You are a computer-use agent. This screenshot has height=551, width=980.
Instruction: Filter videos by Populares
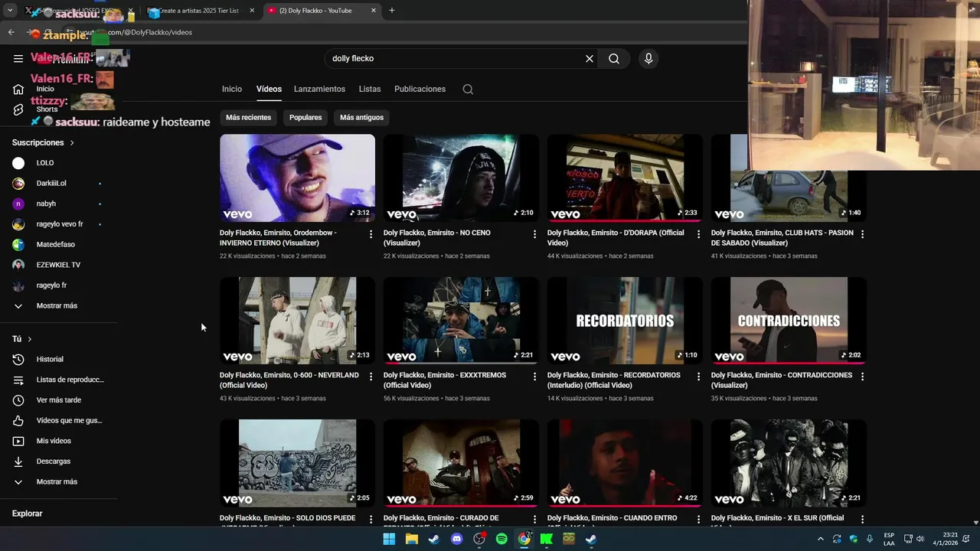tap(305, 117)
